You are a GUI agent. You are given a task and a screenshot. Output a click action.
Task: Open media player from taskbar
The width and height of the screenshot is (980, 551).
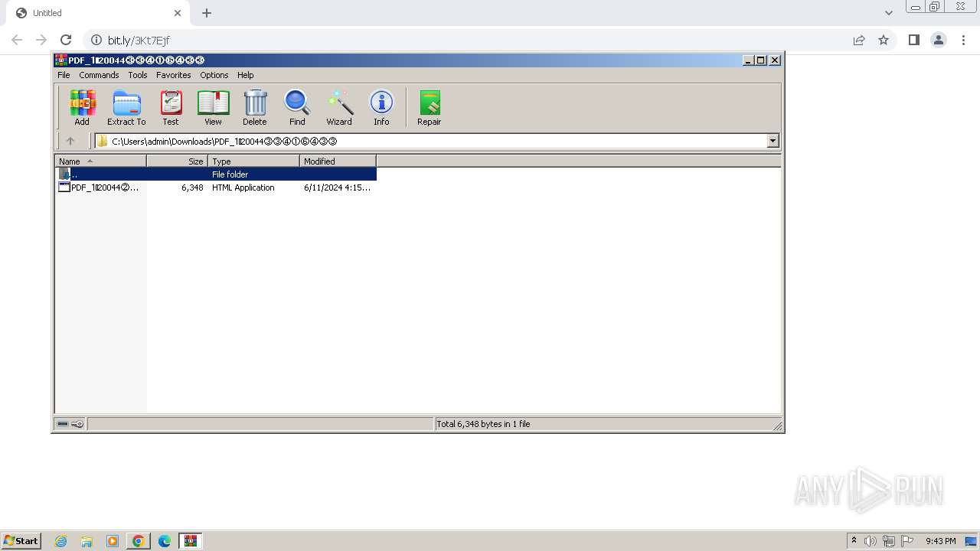tap(113, 541)
